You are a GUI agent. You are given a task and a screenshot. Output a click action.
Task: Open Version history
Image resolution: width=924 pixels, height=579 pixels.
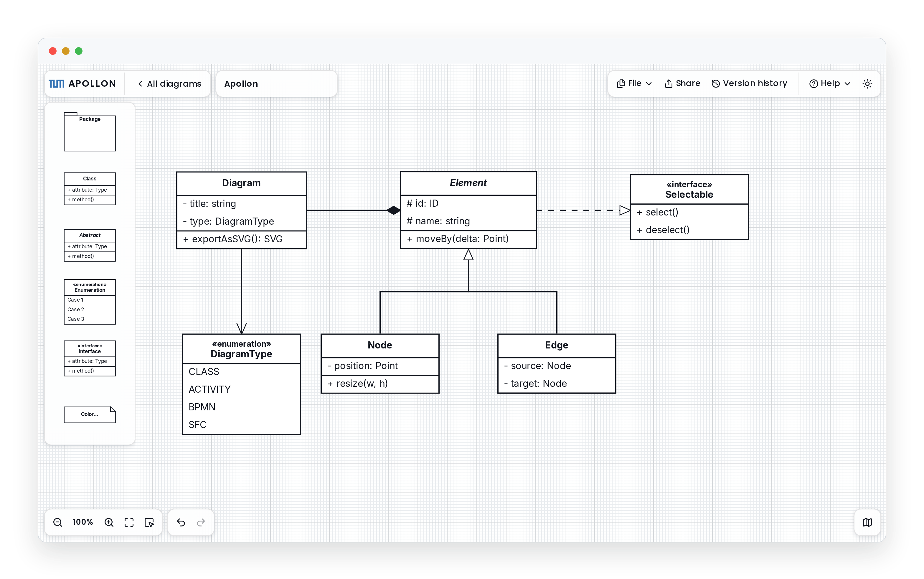tap(749, 83)
